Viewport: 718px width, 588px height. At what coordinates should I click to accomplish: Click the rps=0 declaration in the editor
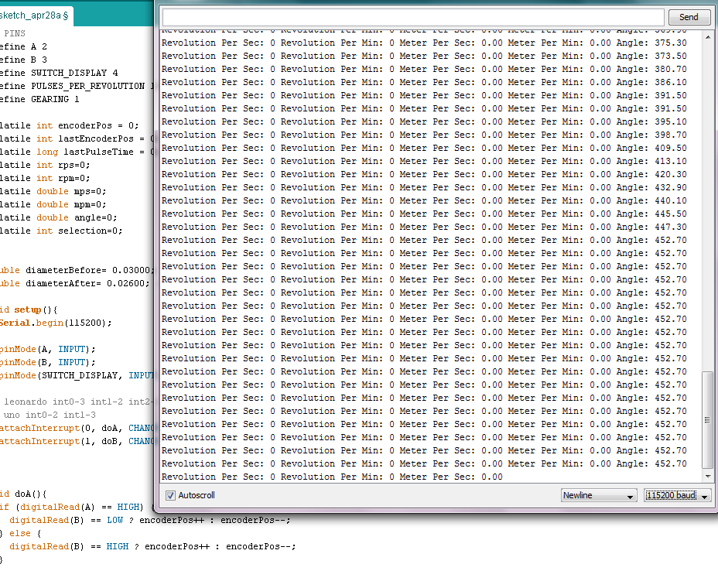(x=45, y=165)
